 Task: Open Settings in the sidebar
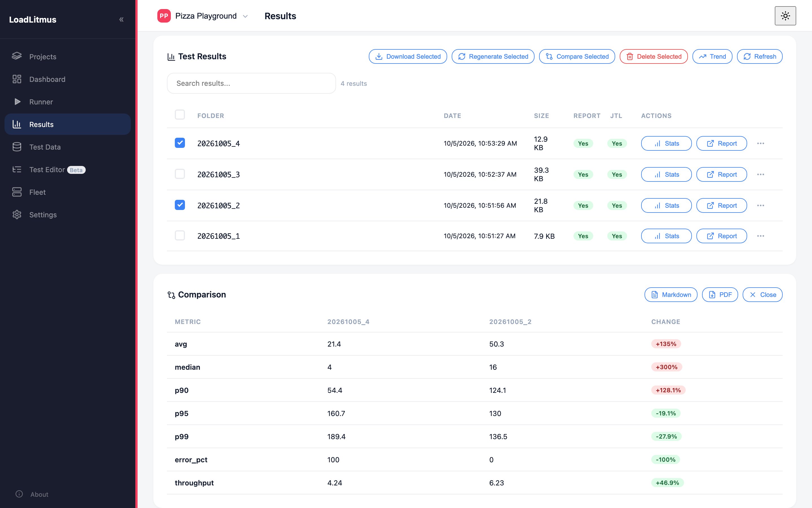coord(67,215)
